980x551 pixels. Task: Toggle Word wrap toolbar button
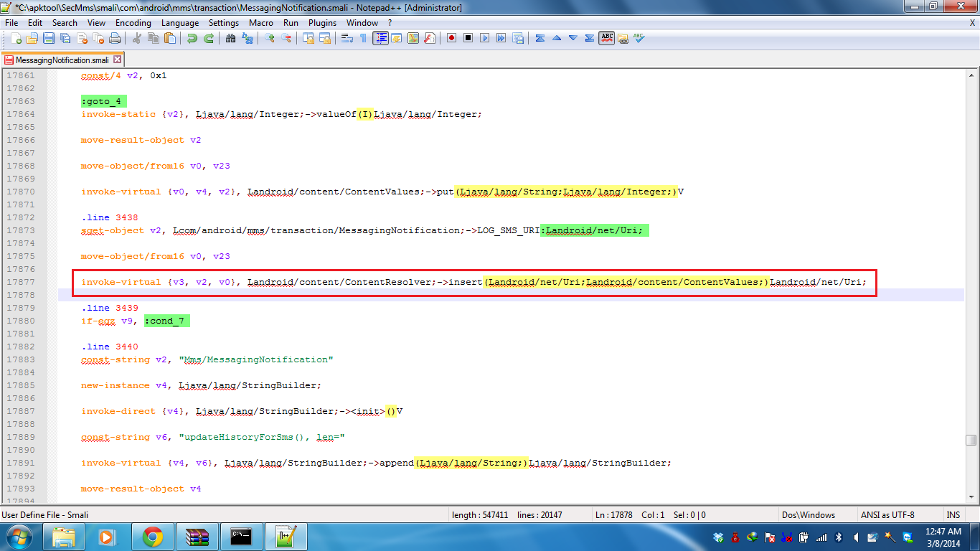(x=347, y=38)
